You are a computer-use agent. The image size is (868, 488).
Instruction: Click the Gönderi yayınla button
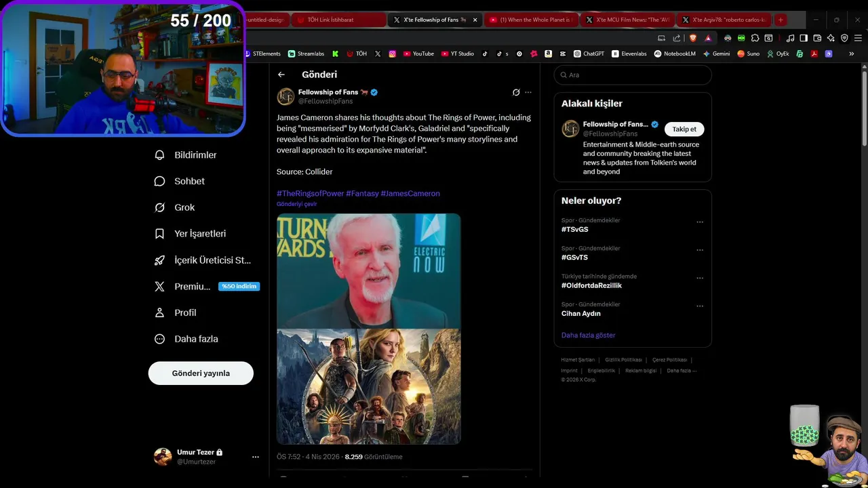point(201,373)
